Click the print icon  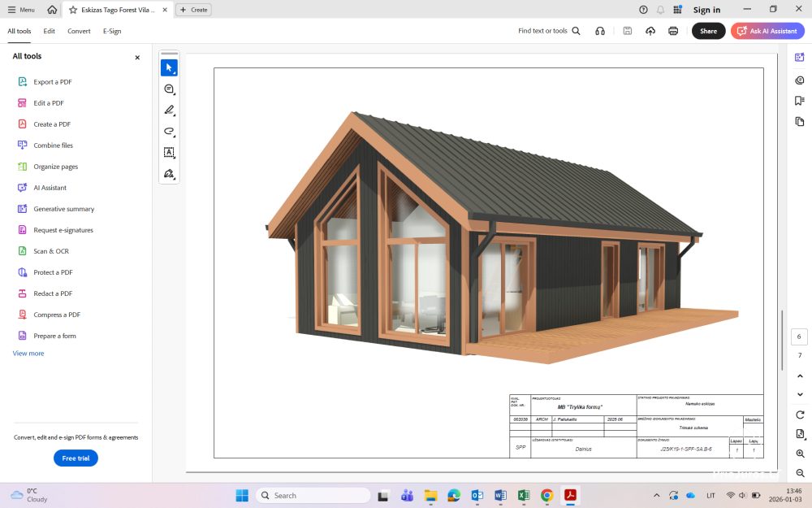673,31
